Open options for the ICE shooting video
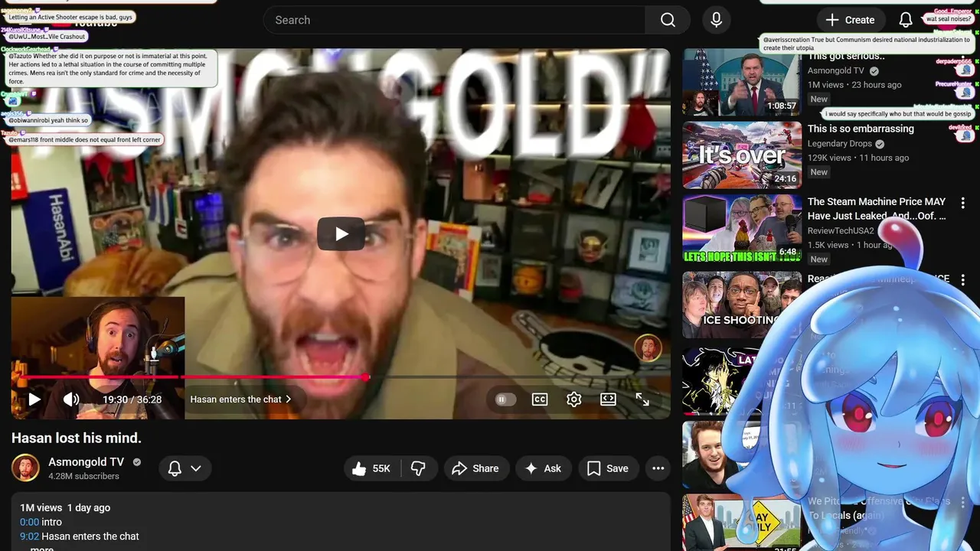980x551 pixels. pos(963,281)
